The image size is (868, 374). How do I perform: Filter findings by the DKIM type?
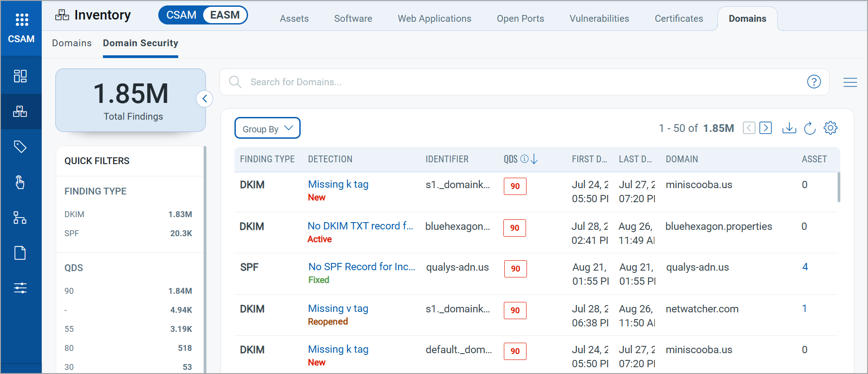pyautogui.click(x=74, y=214)
